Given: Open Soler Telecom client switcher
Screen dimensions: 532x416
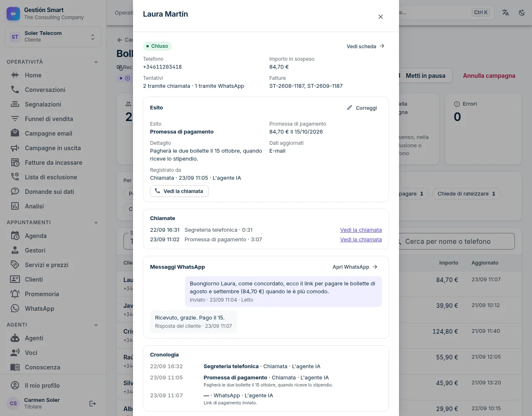Looking at the screenshot, I should point(53,37).
